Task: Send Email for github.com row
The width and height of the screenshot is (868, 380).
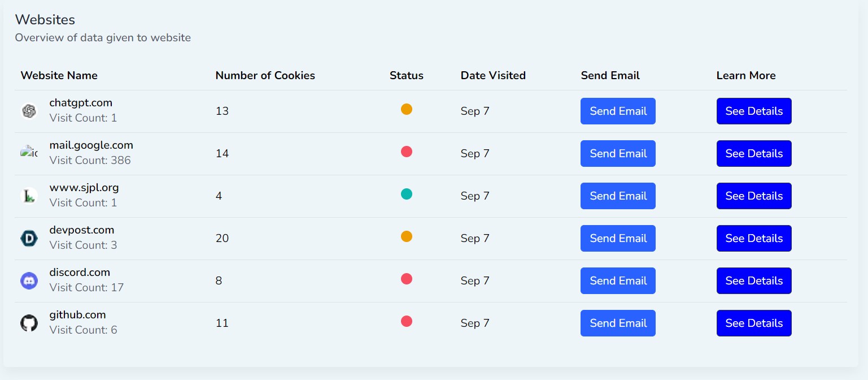Action: tap(618, 323)
